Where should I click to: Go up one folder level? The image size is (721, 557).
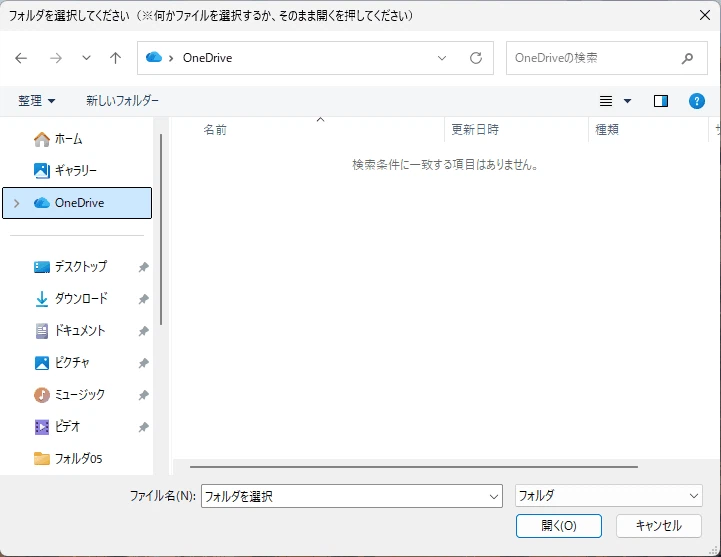coord(115,58)
